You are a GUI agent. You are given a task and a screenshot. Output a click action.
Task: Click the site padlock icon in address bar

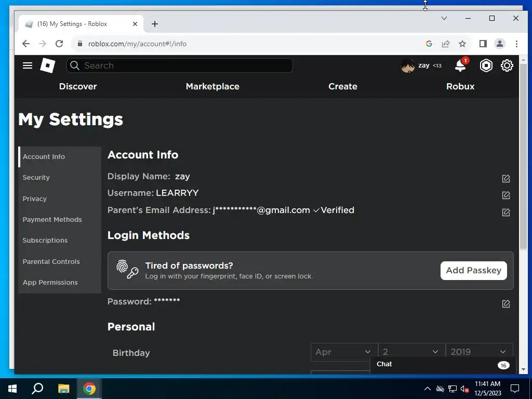pos(80,44)
